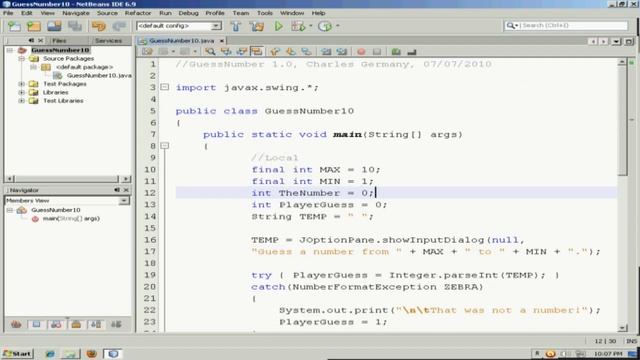This screenshot has width=640, height=360.
Task: Expand the Test Libraries tree node
Action: 22,101
